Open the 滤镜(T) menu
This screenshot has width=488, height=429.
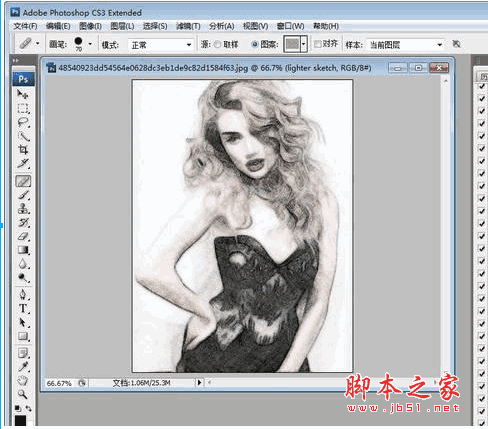click(x=188, y=26)
